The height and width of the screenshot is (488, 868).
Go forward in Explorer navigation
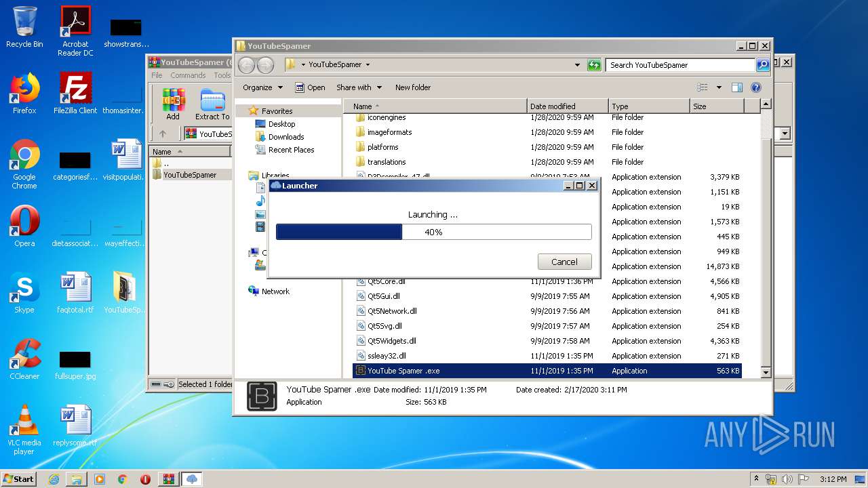(x=265, y=65)
